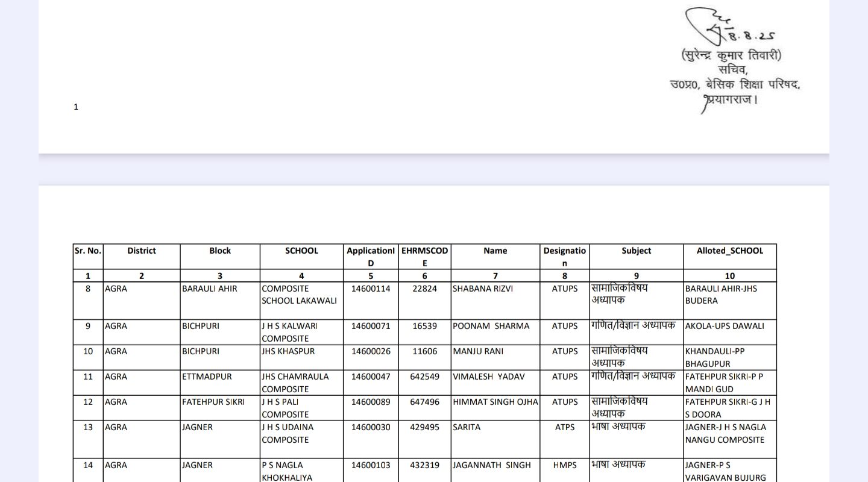Screen dimensions: 868x482
Task: Click the ETTMADPUR block cell
Action: click(x=207, y=377)
